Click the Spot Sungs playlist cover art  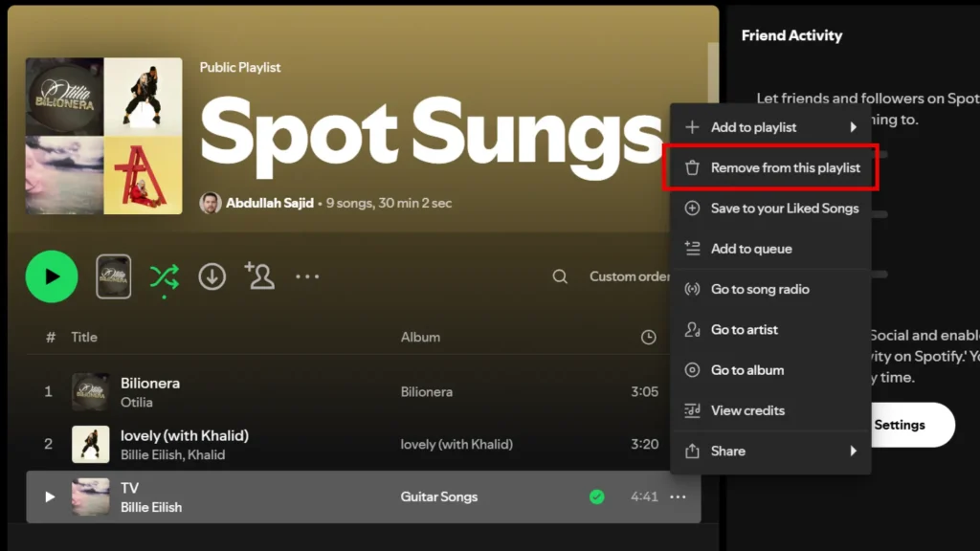click(x=103, y=136)
